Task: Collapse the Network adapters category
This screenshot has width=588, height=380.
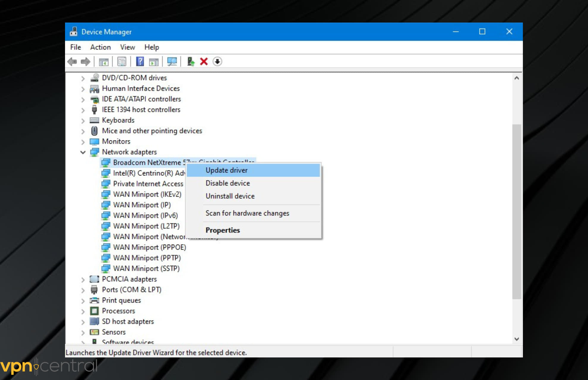Action: click(x=83, y=152)
